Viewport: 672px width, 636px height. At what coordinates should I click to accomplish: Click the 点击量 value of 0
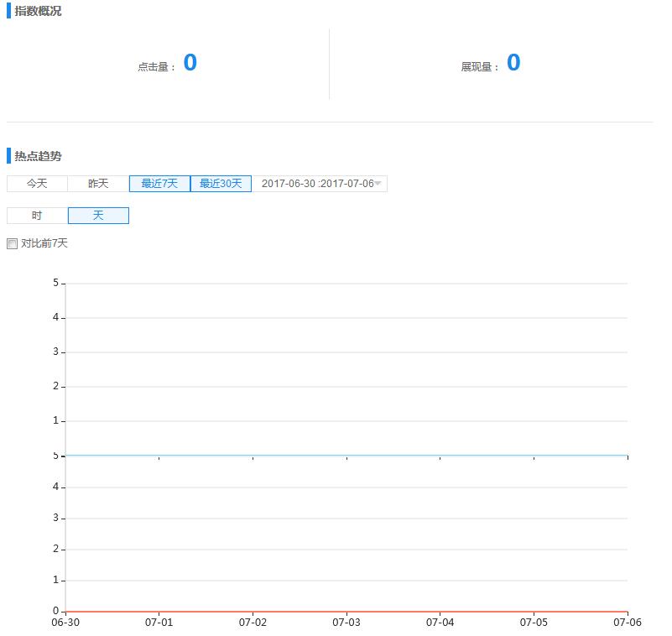[190, 63]
